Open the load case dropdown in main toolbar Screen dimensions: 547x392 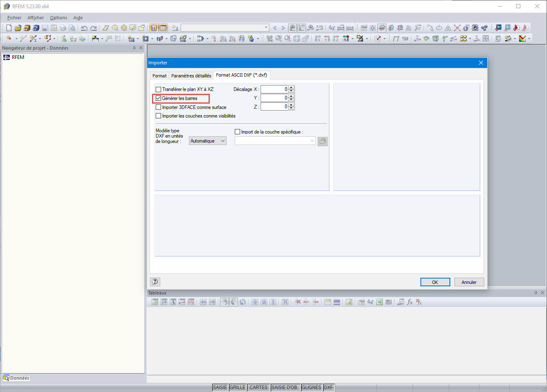[225, 28]
